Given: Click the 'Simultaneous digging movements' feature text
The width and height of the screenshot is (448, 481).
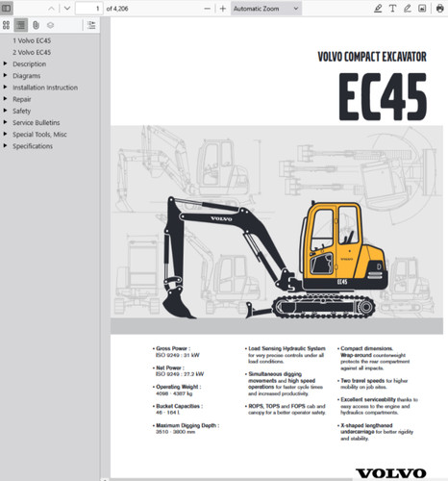Looking at the screenshot, I should [x=275, y=377].
